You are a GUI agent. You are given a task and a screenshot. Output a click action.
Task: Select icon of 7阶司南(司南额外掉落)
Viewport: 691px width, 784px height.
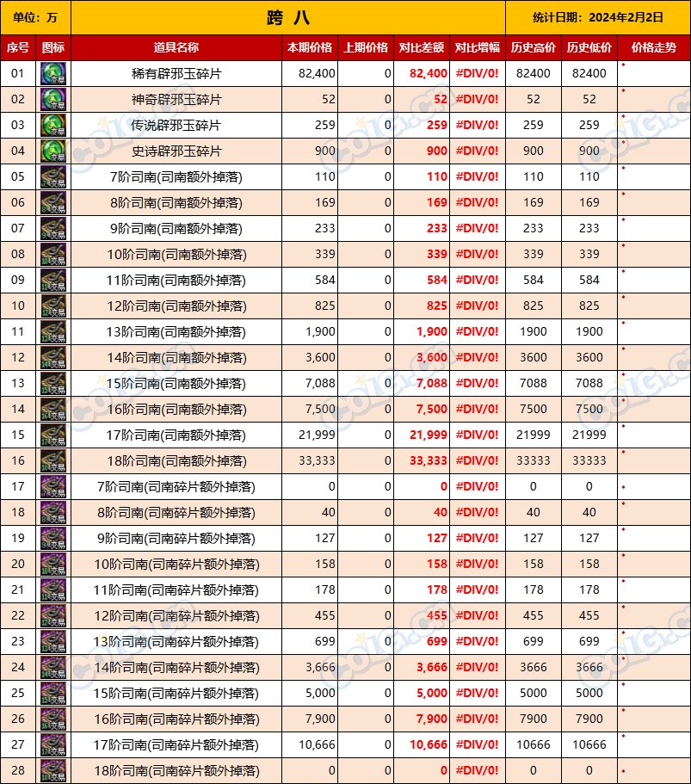(53, 177)
